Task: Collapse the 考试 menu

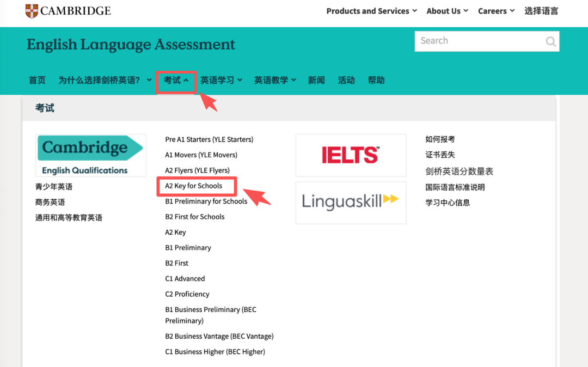Action: tap(176, 80)
